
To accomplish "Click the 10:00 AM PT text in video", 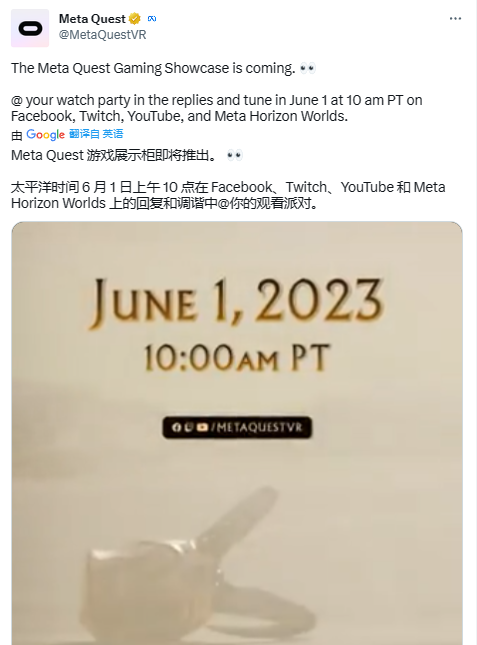I will coord(237,357).
